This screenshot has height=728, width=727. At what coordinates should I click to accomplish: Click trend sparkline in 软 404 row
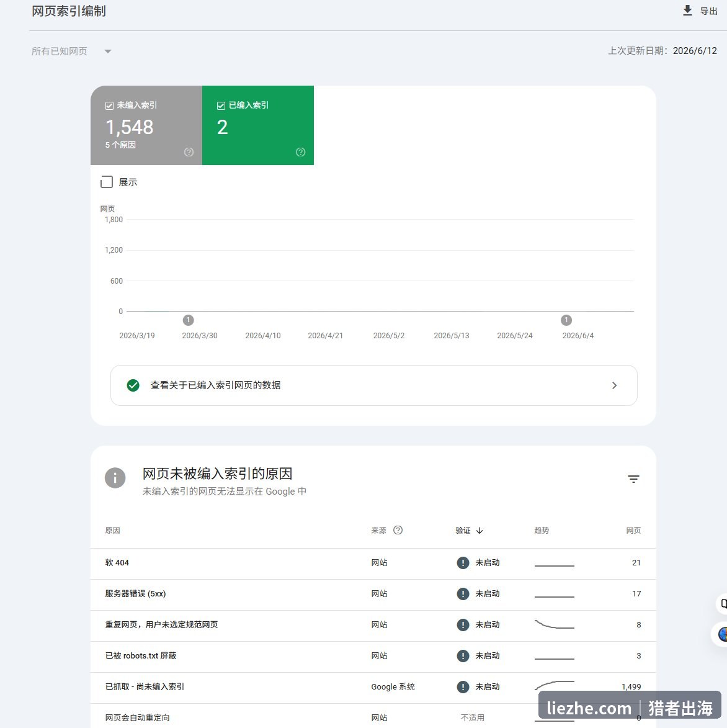coord(554,565)
